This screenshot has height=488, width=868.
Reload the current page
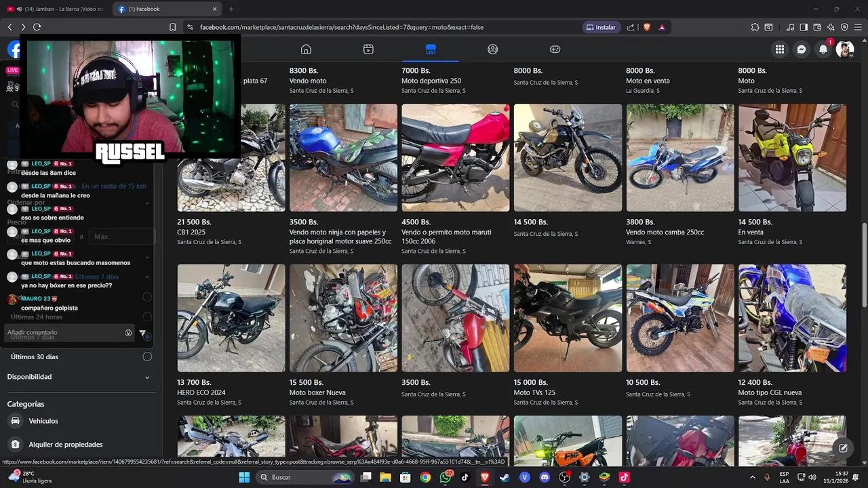tap(37, 27)
